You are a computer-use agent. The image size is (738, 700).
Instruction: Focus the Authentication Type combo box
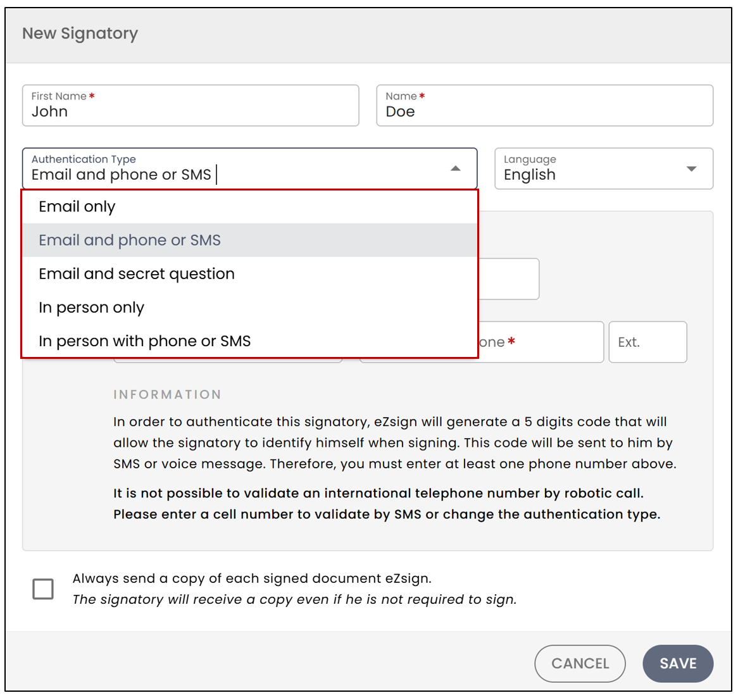tap(250, 168)
